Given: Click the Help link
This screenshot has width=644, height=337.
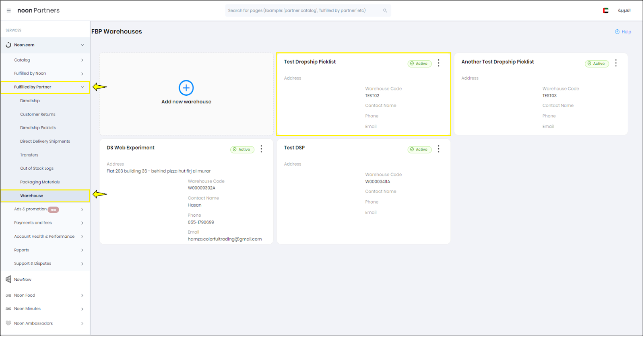Looking at the screenshot, I should point(626,32).
